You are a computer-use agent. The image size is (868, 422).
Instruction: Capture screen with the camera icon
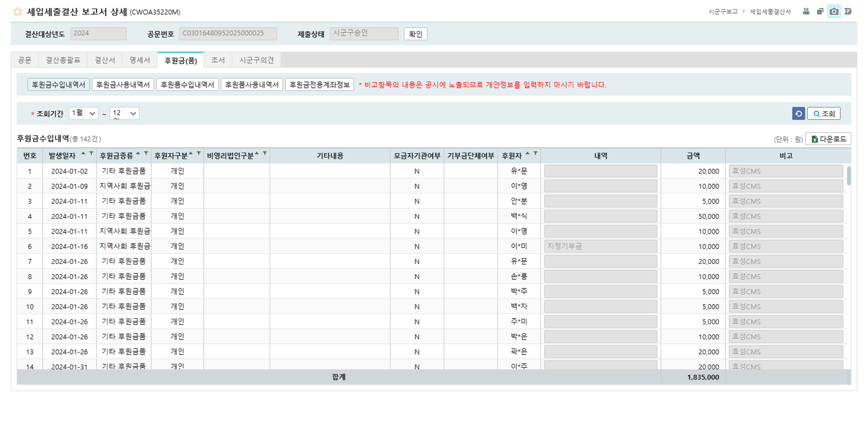(x=834, y=11)
